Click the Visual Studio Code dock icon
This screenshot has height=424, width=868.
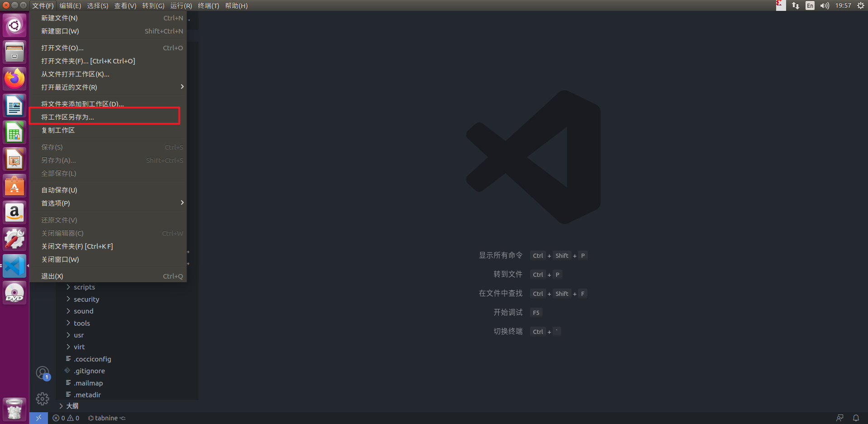[x=14, y=266]
